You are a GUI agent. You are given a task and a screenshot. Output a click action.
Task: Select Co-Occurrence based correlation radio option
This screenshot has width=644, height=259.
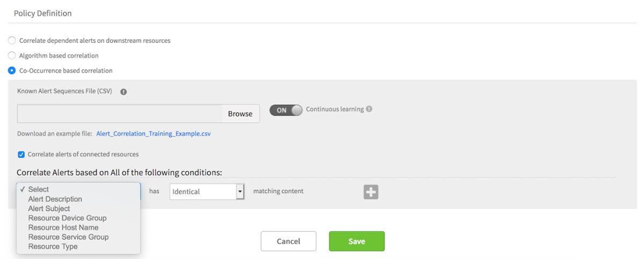pos(12,70)
